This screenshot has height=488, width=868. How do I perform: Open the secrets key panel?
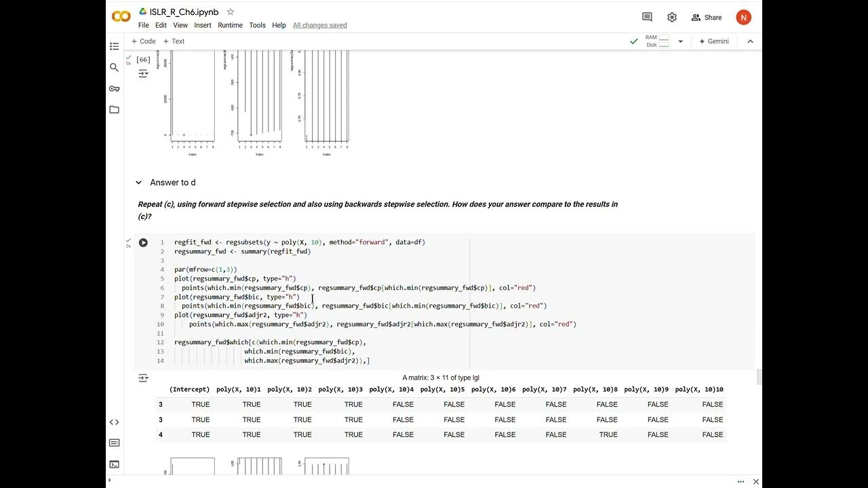pyautogui.click(x=114, y=88)
